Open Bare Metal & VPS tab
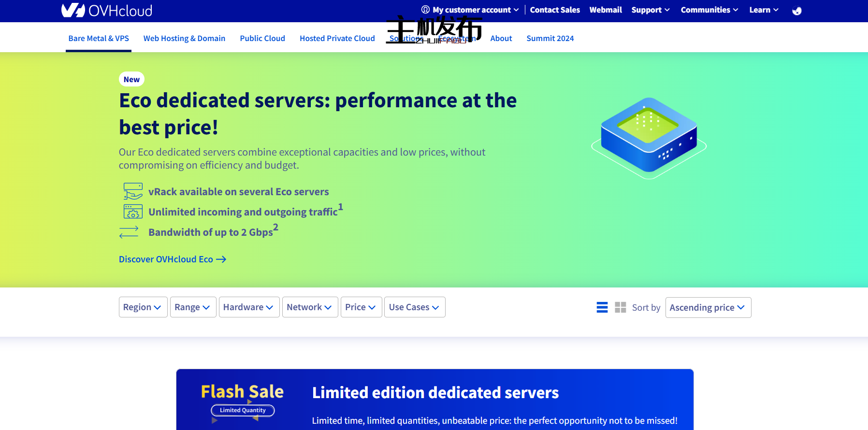Screen dimensions: 868x430 tap(99, 38)
